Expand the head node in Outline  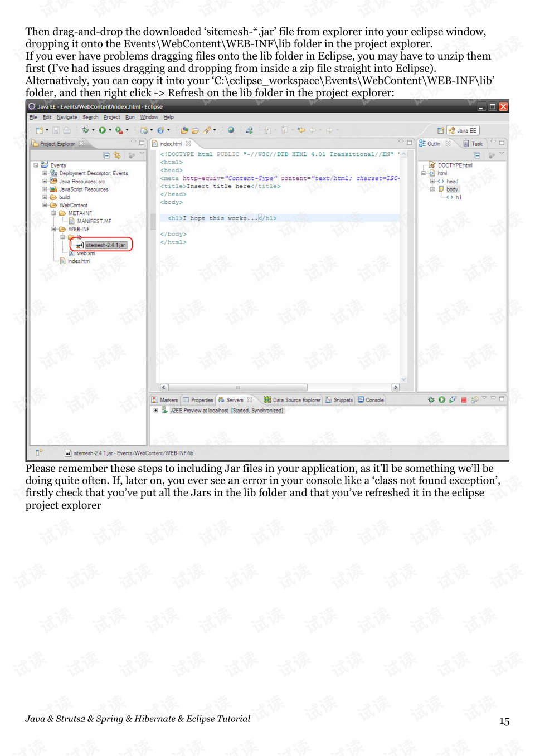click(432, 181)
